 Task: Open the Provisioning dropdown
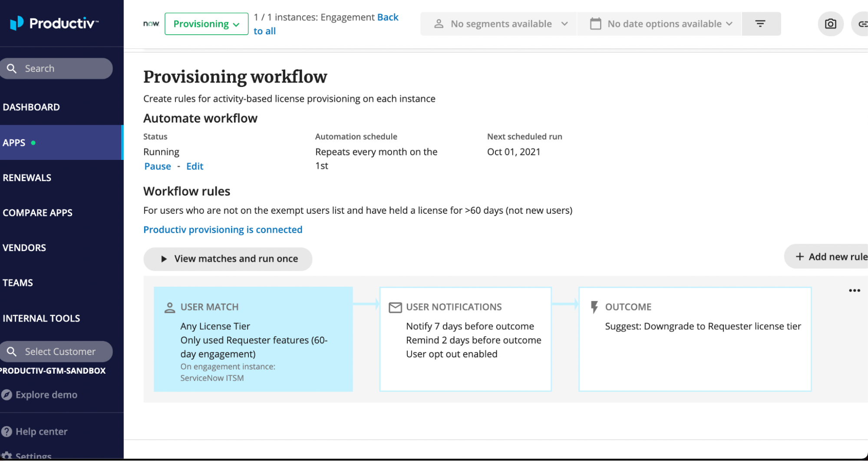tap(206, 24)
